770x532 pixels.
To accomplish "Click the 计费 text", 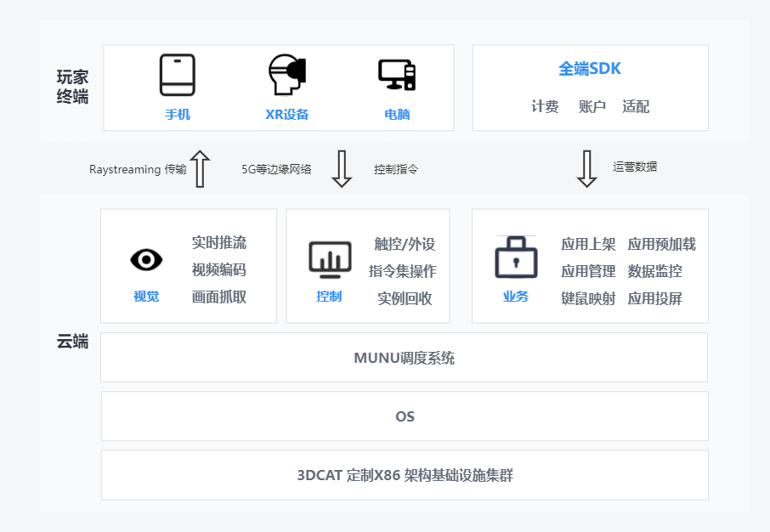I will (x=545, y=106).
